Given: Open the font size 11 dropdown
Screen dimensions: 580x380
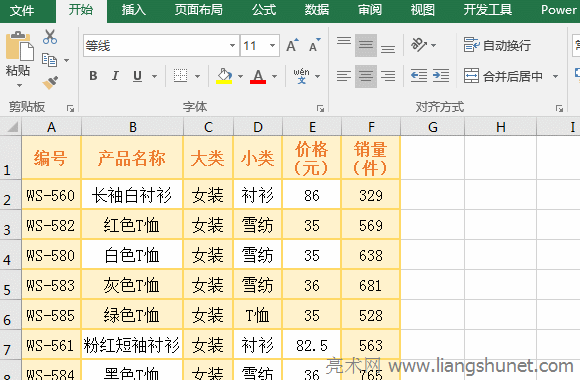Looking at the screenshot, I should tap(272, 46).
